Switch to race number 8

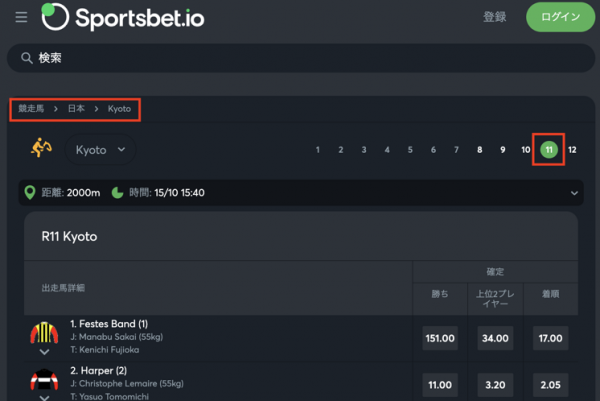[x=479, y=150]
